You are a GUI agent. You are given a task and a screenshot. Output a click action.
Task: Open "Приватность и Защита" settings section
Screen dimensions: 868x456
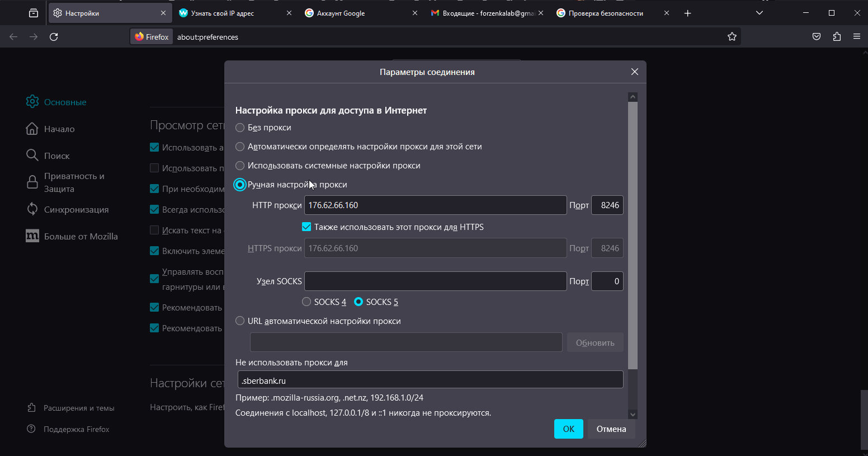(74, 182)
